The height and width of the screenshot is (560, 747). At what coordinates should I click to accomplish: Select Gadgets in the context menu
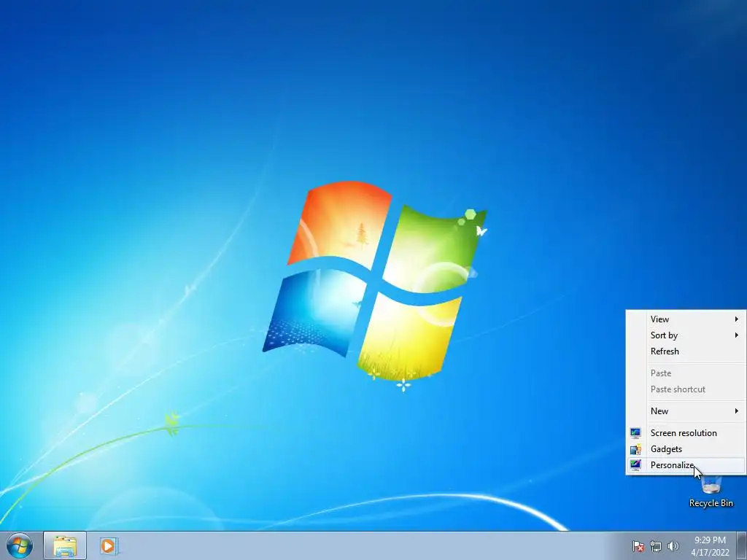tap(686, 449)
